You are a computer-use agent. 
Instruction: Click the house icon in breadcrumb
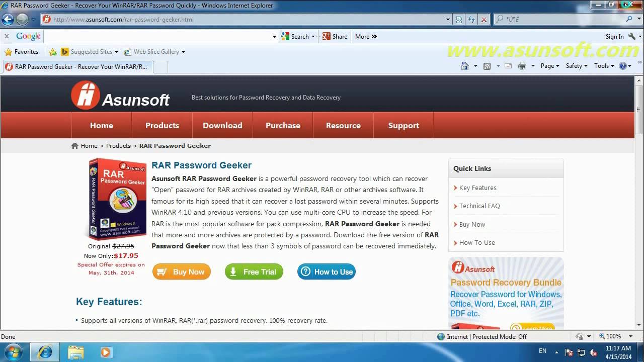click(x=75, y=146)
